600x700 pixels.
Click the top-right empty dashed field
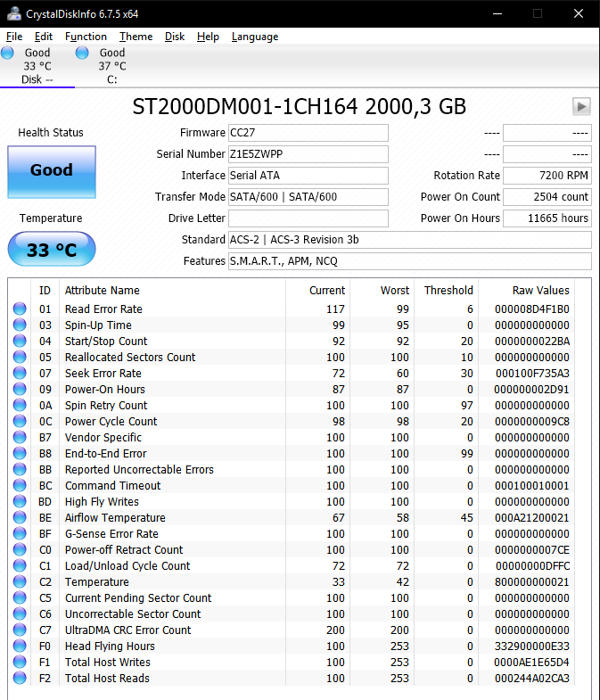pos(547,133)
